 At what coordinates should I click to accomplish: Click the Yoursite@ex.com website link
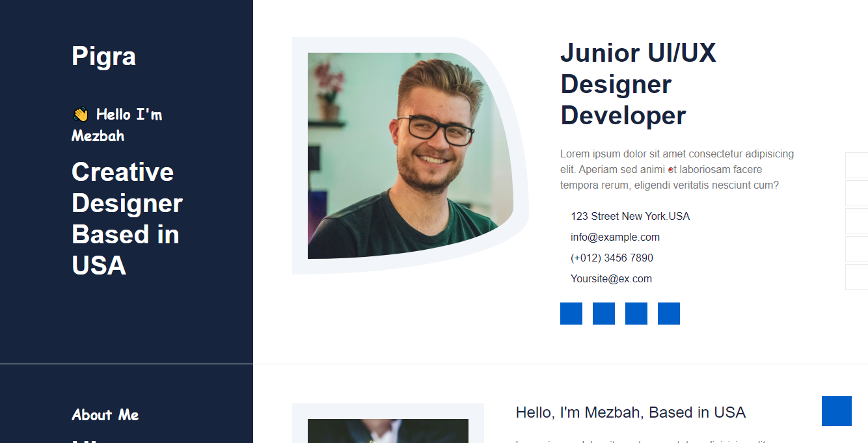611,278
